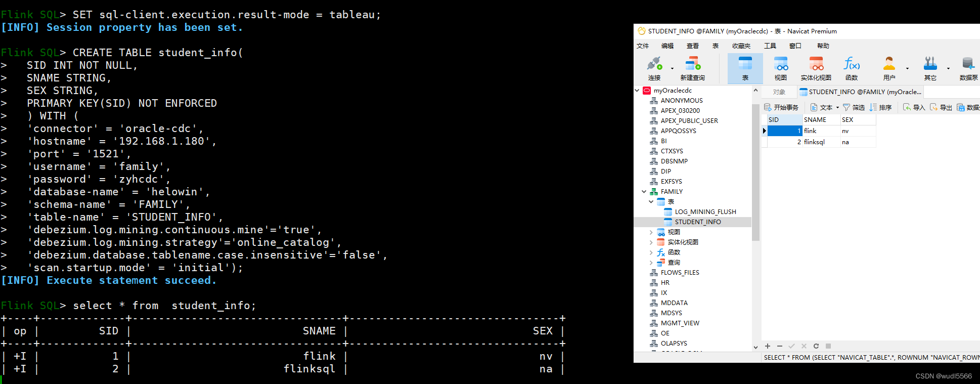980x384 pixels.
Task: Select the DBSNMP schema
Action: [x=674, y=161]
